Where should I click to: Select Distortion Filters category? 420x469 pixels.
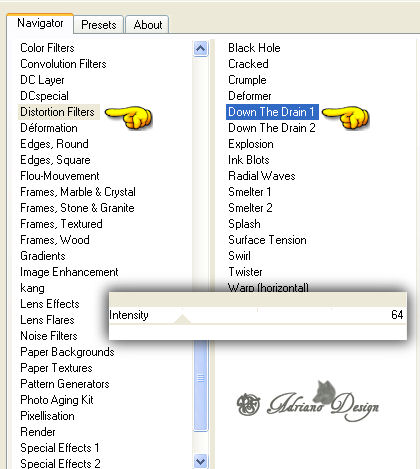[57, 112]
